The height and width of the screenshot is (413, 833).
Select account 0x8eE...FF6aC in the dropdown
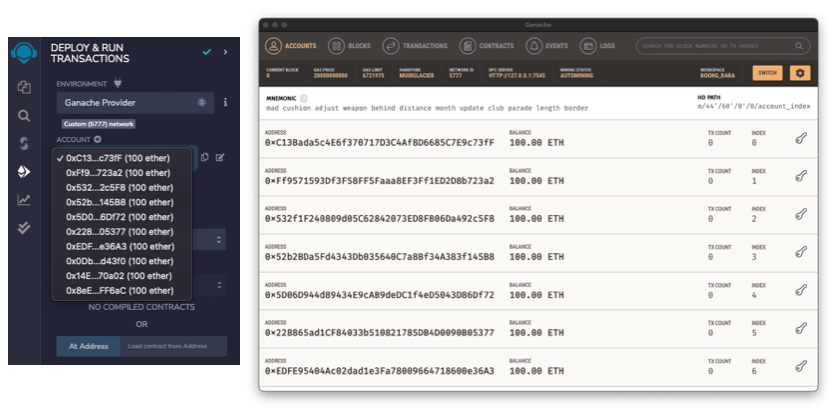tap(122, 291)
